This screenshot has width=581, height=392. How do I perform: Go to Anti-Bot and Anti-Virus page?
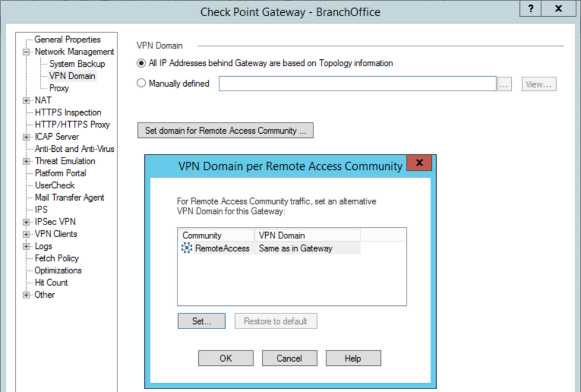74,149
